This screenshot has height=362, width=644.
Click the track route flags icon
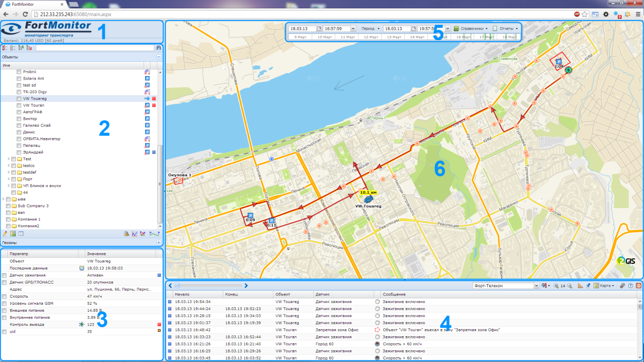(154, 234)
